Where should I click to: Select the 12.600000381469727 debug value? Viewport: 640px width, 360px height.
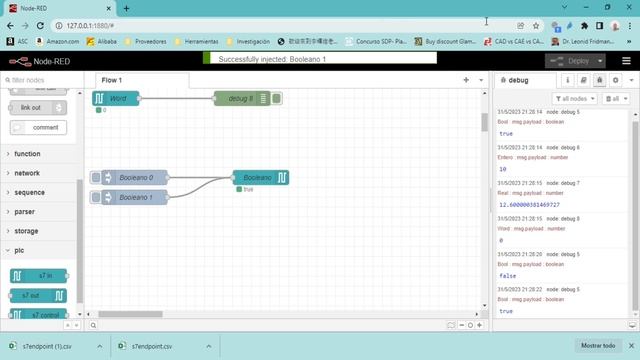(x=529, y=204)
